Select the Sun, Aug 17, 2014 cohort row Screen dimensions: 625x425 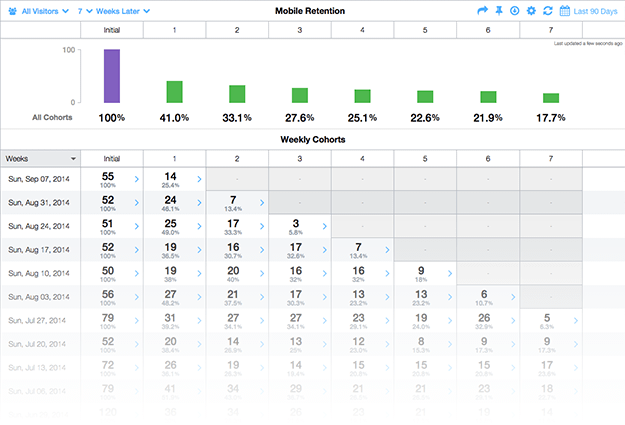[40, 250]
